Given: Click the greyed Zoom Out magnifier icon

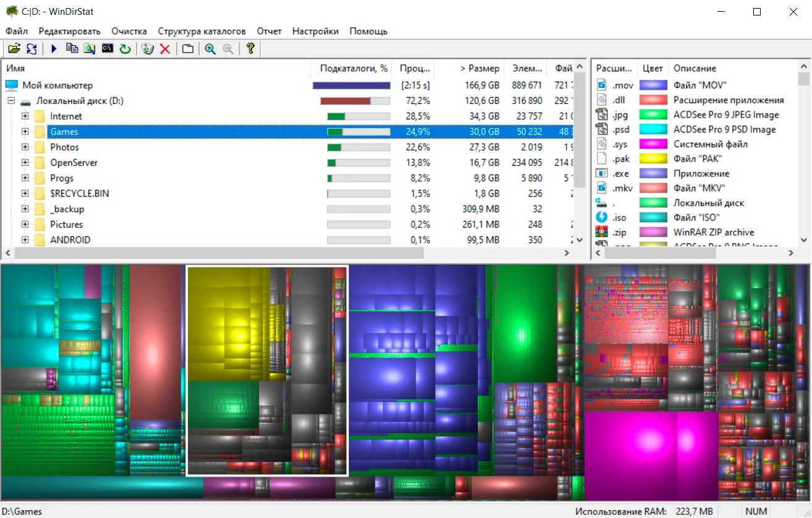Looking at the screenshot, I should click(x=228, y=48).
